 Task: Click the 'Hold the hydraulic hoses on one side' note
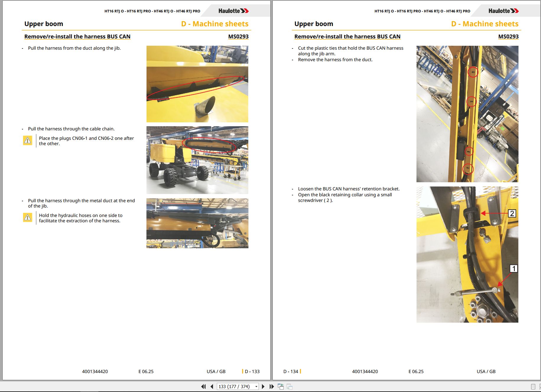pyautogui.click(x=81, y=218)
